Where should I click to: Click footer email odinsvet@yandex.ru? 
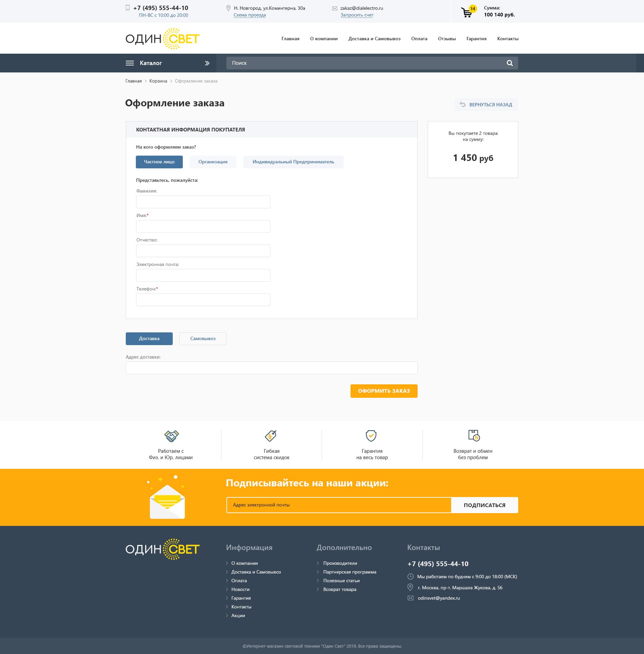pos(439,598)
